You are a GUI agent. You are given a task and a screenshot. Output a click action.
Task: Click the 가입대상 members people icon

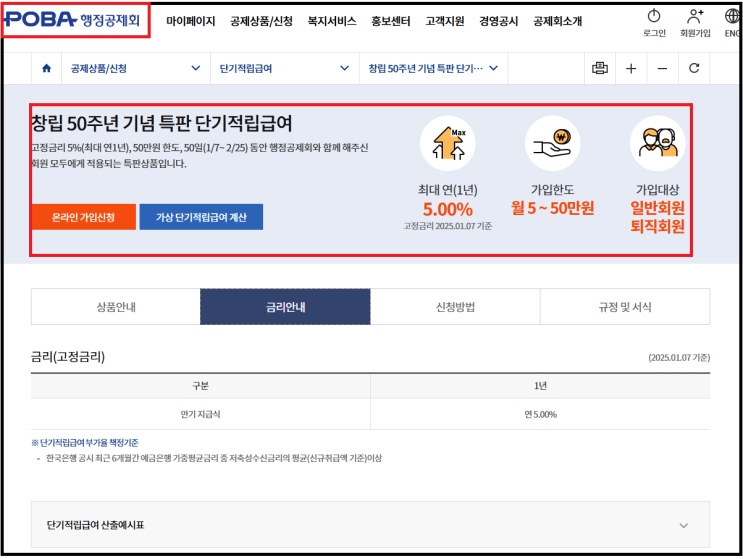[x=658, y=143]
